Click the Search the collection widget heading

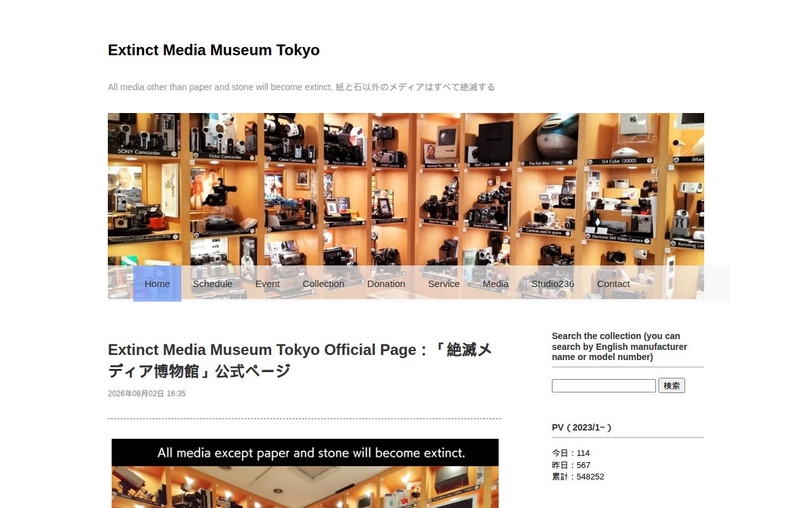coord(620,347)
